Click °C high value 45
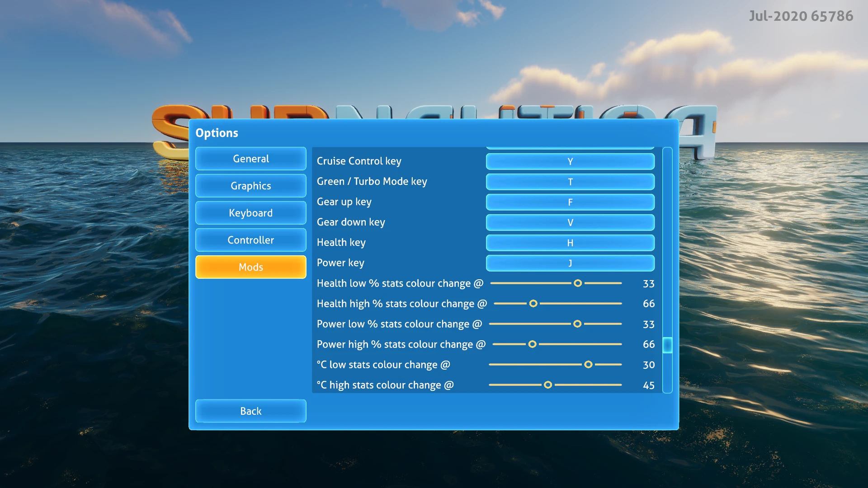Screen dimensions: 868x488 tap(649, 385)
